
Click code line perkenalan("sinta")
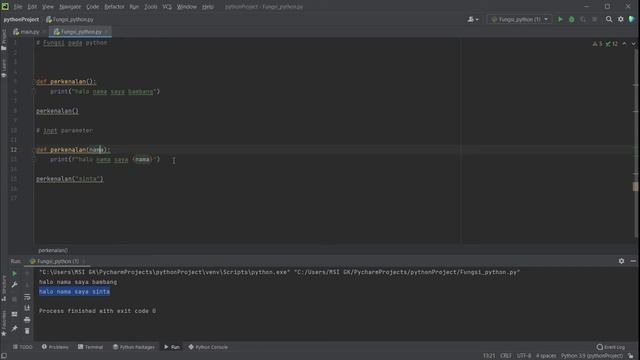click(70, 179)
